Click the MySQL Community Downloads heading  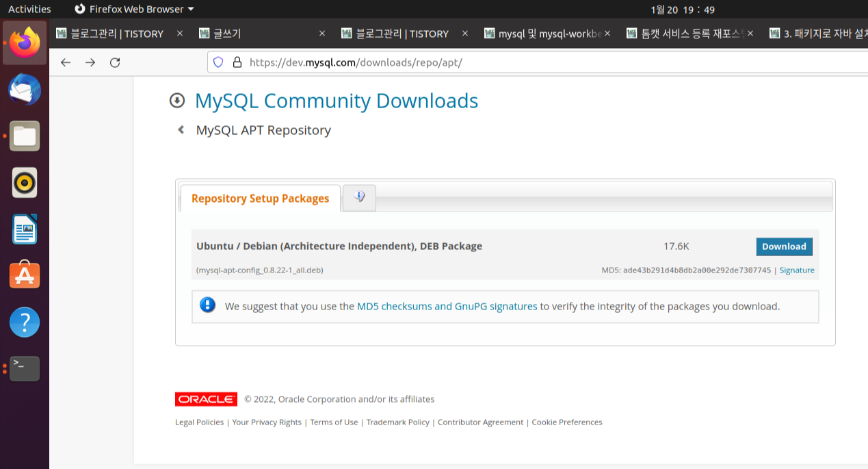pyautogui.click(x=337, y=101)
